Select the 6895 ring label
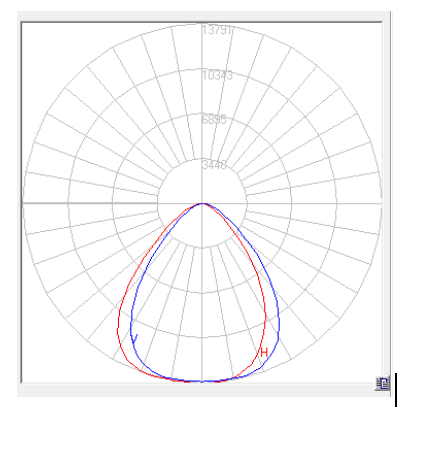 pyautogui.click(x=214, y=119)
